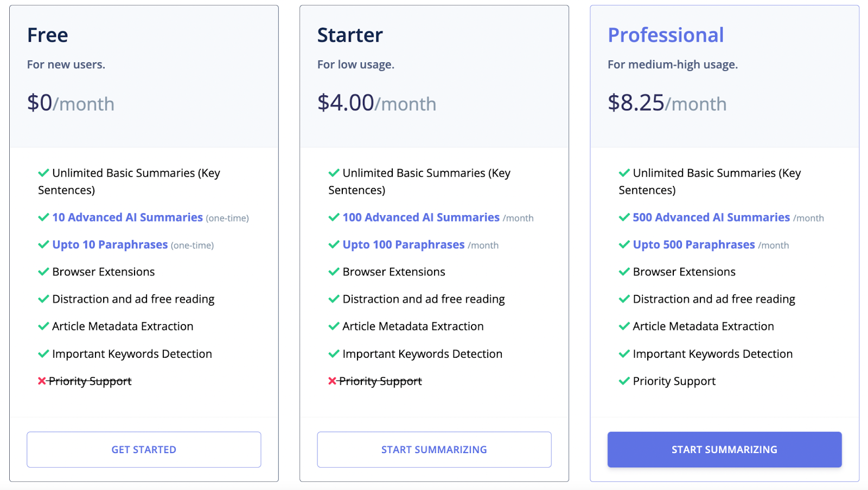The image size is (868, 490).
Task: Click checkmark beside Upto 500 Paraphrases
Action: [624, 244]
